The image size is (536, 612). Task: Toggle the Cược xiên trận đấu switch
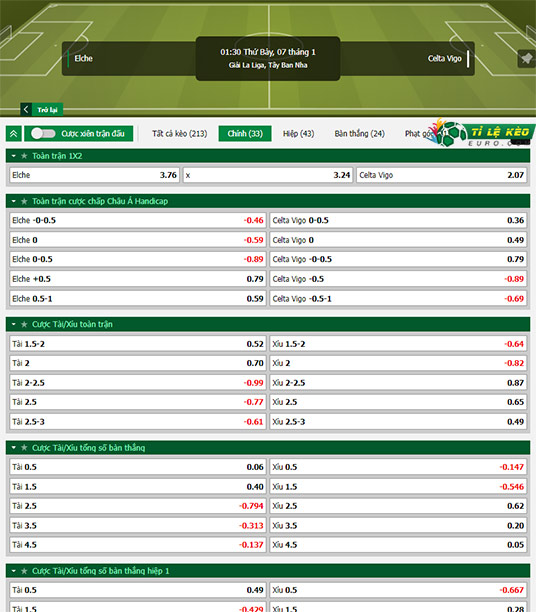click(43, 133)
